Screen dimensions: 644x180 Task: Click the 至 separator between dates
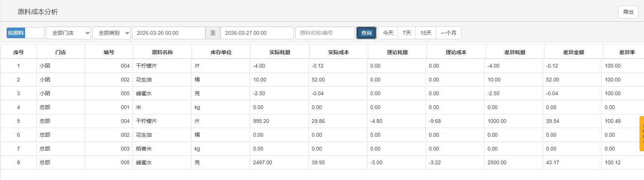[x=213, y=33]
